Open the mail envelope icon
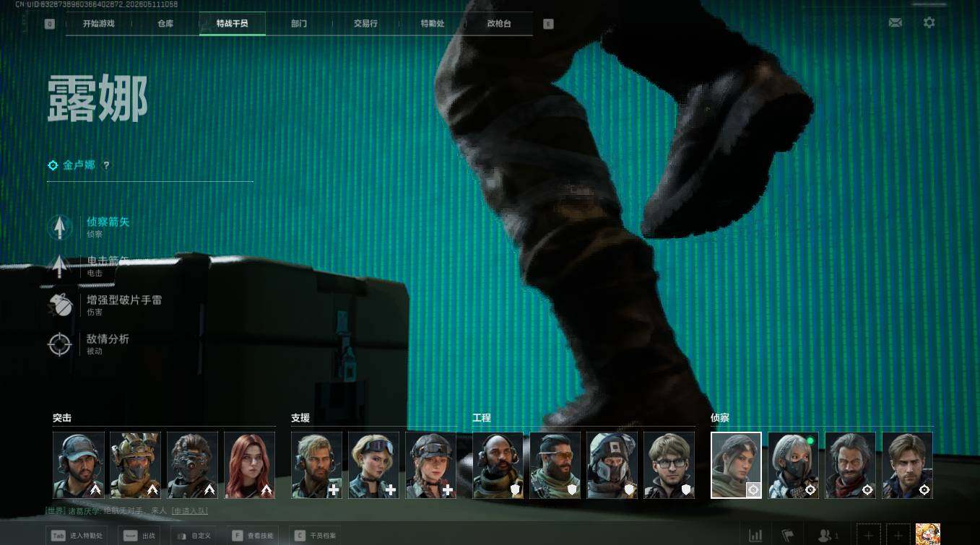Viewport: 980px width, 545px height. (896, 22)
